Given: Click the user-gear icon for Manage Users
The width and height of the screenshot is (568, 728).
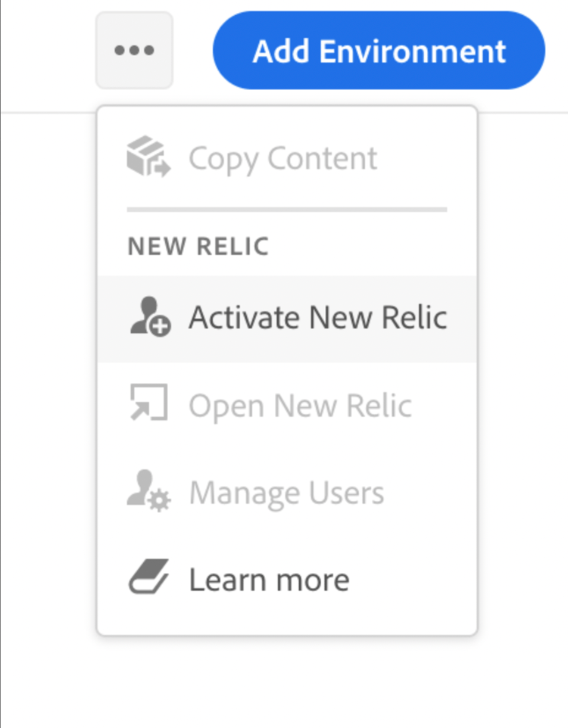Looking at the screenshot, I should 148,490.
